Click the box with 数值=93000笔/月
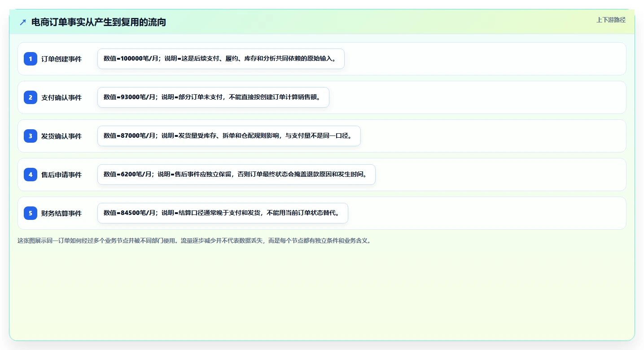Viewport: 644px width, 350px height. pyautogui.click(x=213, y=97)
